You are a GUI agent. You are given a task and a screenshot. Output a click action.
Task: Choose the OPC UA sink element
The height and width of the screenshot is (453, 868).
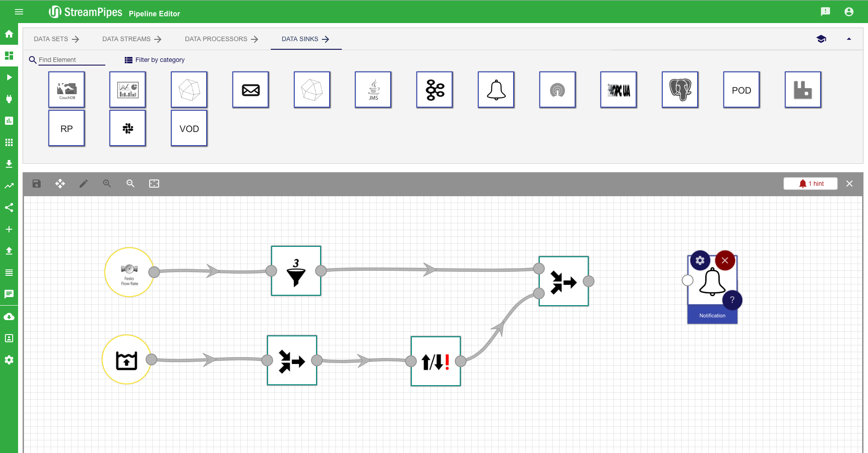(618, 90)
